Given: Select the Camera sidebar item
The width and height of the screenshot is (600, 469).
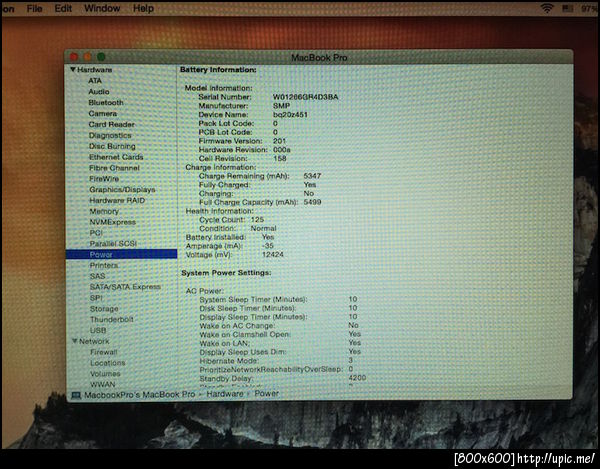Looking at the screenshot, I should point(103,114).
